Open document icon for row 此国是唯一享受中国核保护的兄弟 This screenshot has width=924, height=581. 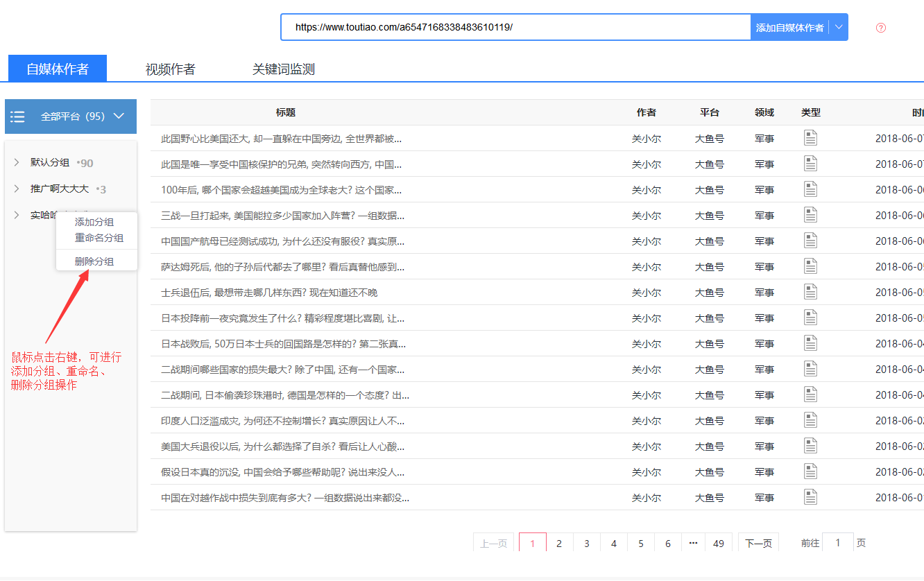[x=810, y=164]
